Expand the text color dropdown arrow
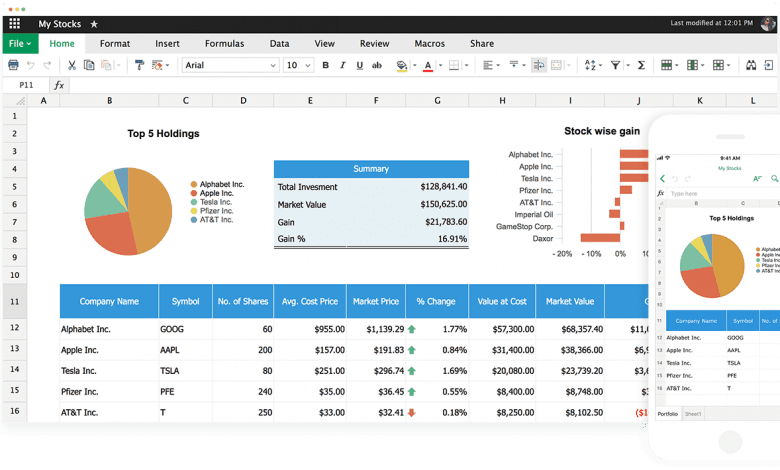Image resolution: width=780 pixels, height=470 pixels. [x=440, y=65]
